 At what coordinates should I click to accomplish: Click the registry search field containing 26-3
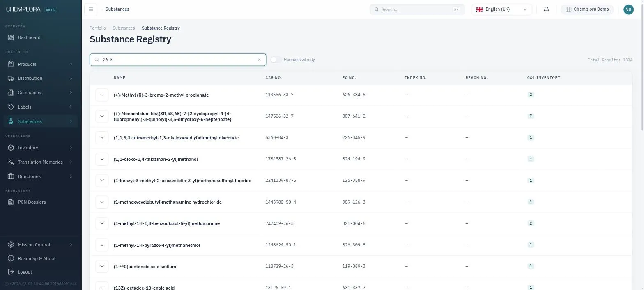coord(178,60)
